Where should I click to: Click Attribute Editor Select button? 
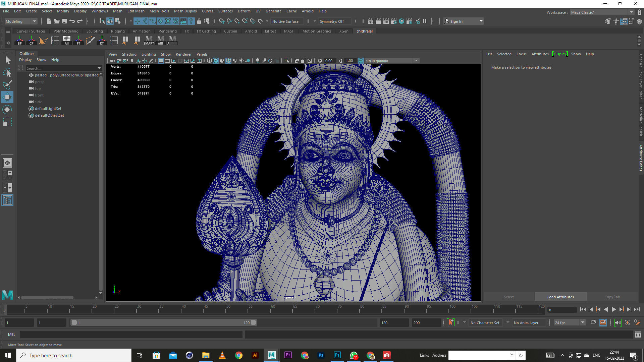click(x=508, y=297)
